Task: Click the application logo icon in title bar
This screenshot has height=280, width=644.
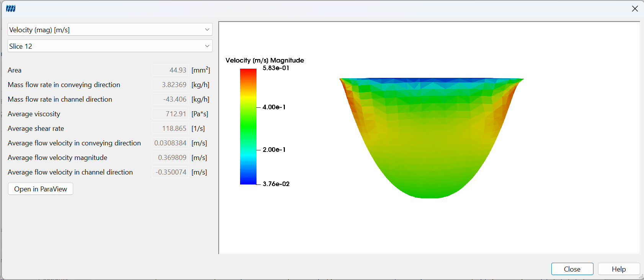Action: point(11,8)
